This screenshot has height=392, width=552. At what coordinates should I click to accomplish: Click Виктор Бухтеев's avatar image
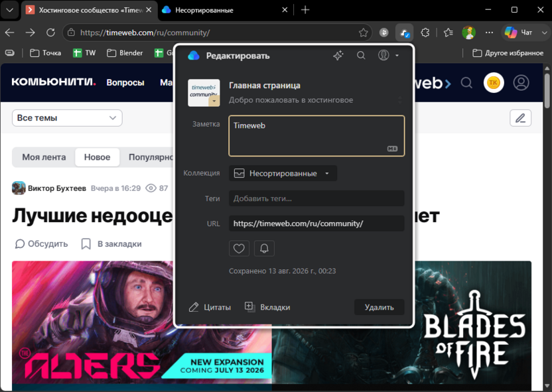(x=19, y=188)
